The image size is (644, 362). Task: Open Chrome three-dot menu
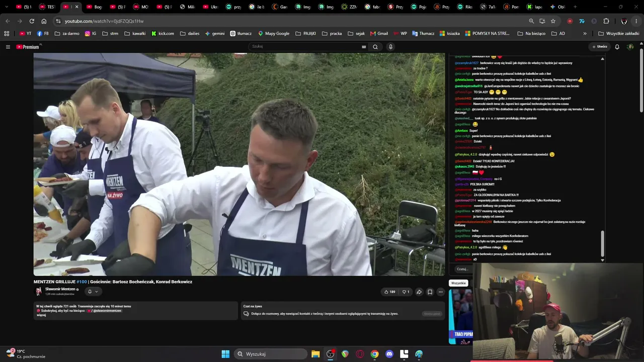[x=636, y=21]
